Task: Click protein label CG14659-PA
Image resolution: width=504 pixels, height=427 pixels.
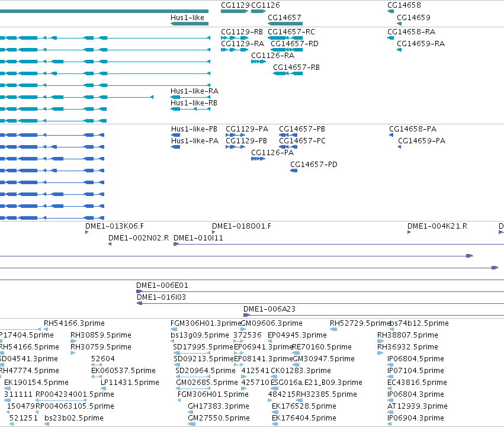Action: point(422,141)
